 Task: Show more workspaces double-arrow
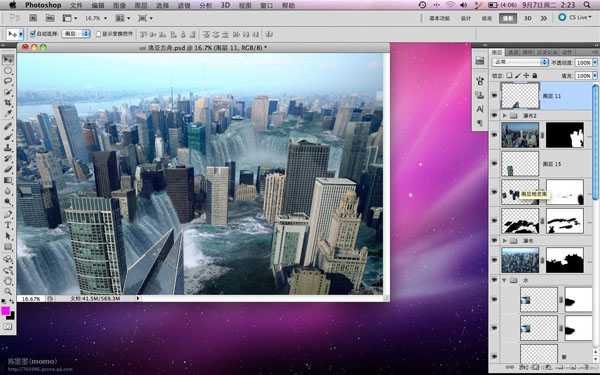(543, 18)
